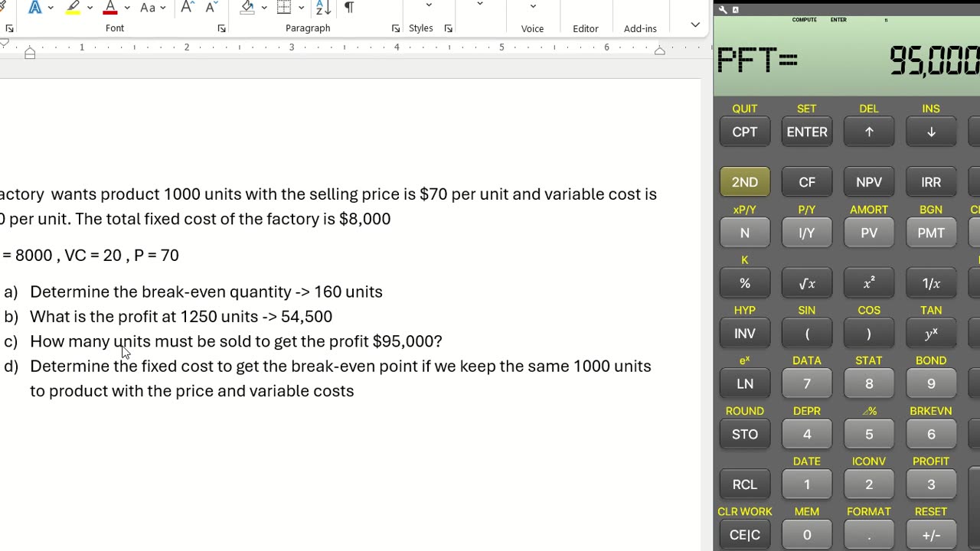Click the Borders icon in Paragraph group

click(x=284, y=8)
